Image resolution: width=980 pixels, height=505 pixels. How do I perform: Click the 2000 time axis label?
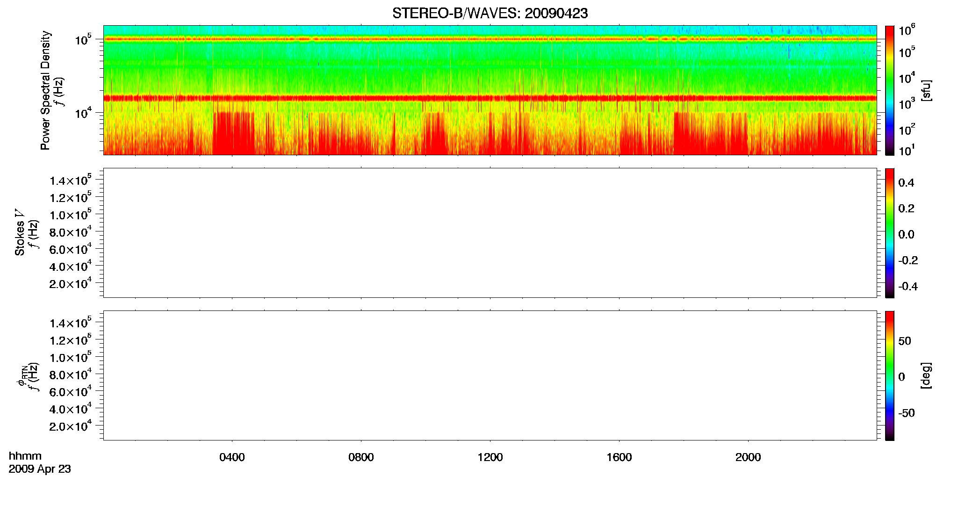pos(748,457)
